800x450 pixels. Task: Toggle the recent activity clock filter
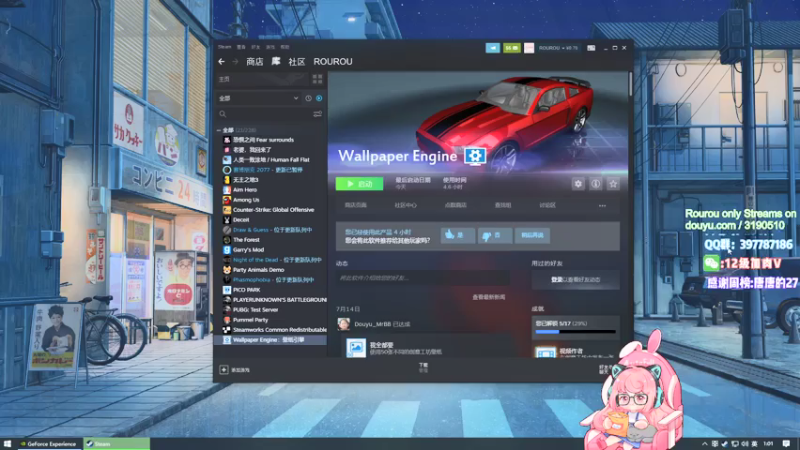(308, 98)
